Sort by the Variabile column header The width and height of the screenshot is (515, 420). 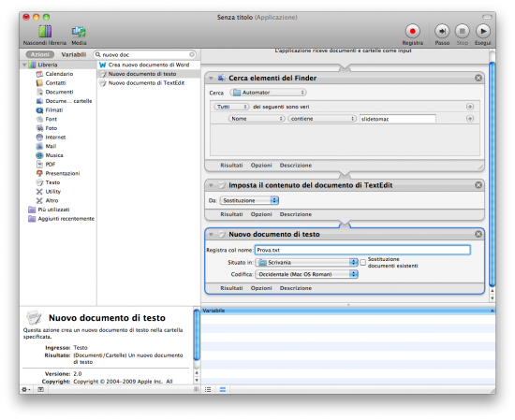click(347, 311)
